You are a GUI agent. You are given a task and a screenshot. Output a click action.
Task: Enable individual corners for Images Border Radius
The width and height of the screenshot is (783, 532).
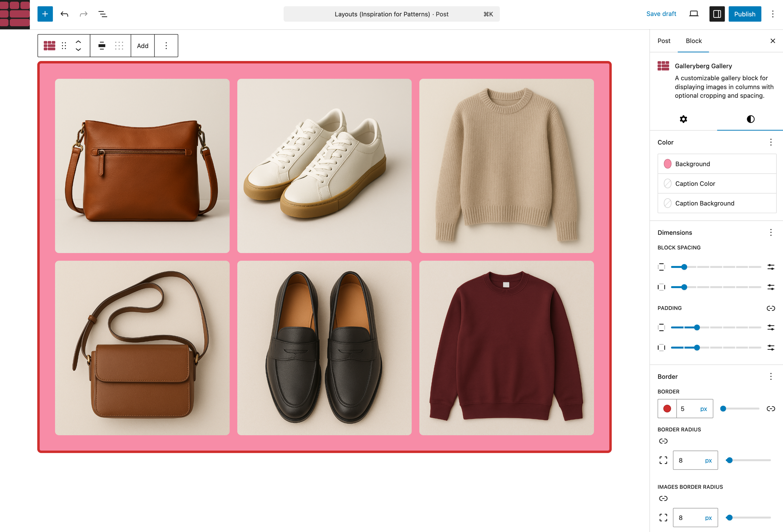(x=663, y=518)
